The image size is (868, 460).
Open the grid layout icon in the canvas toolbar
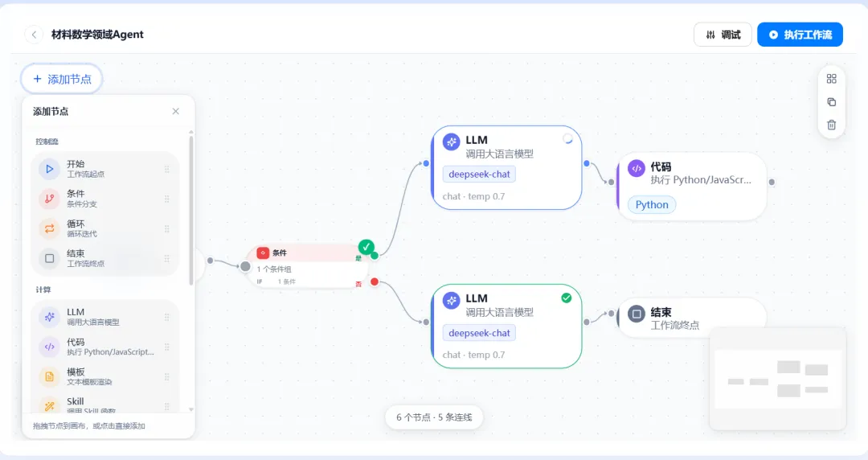[x=832, y=79]
